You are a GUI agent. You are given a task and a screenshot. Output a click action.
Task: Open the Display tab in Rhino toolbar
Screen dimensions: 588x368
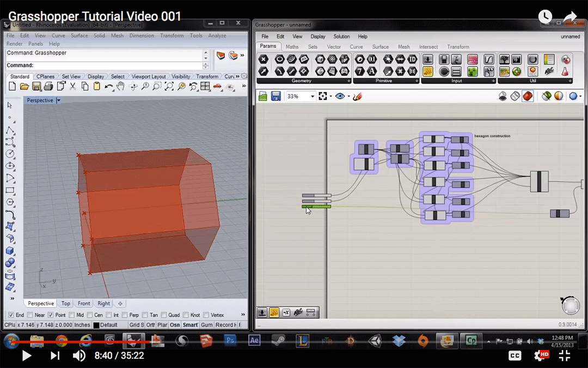pyautogui.click(x=96, y=76)
